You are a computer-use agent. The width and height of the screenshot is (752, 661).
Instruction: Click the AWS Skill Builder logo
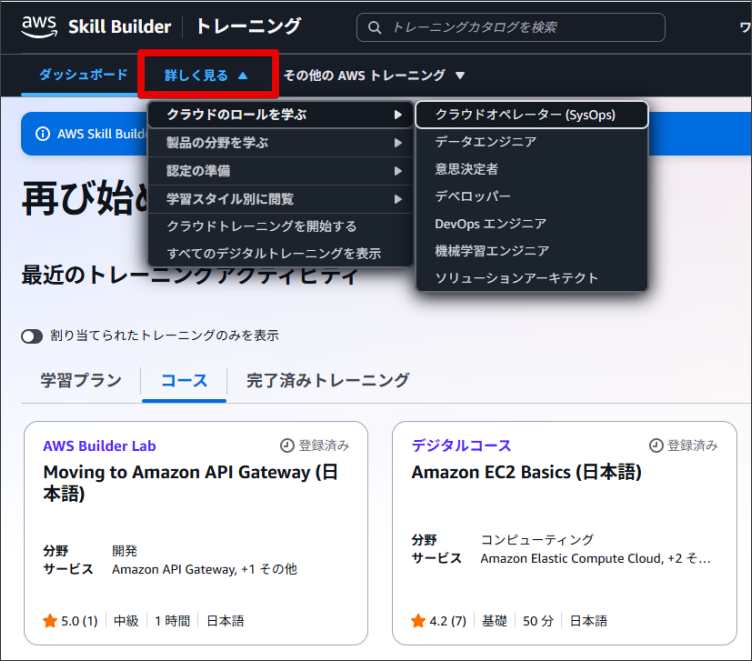tap(95, 27)
